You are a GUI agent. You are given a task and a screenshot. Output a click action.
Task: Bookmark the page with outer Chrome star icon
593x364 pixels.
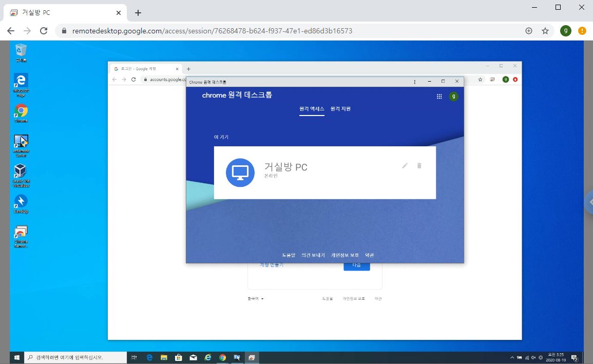click(545, 31)
